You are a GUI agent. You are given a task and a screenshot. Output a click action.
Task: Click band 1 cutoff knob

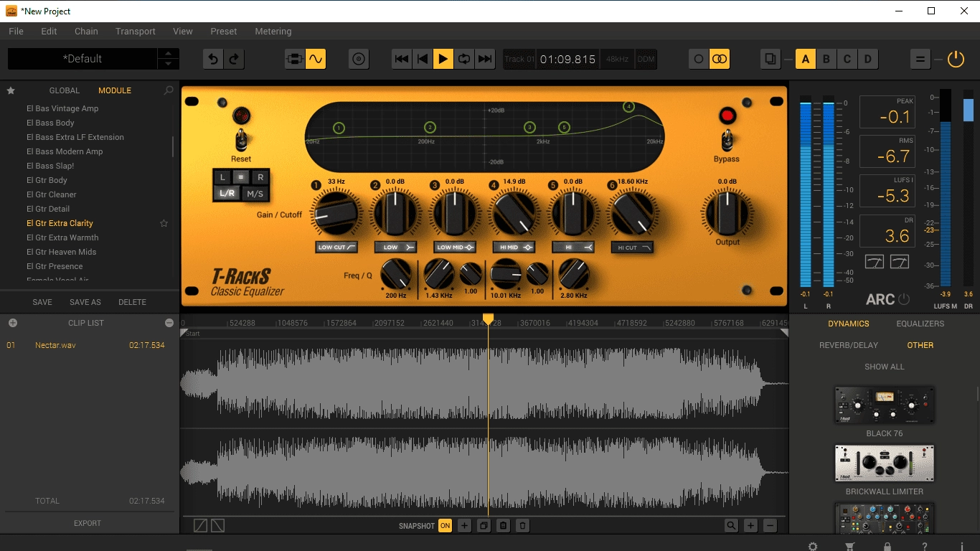(336, 213)
